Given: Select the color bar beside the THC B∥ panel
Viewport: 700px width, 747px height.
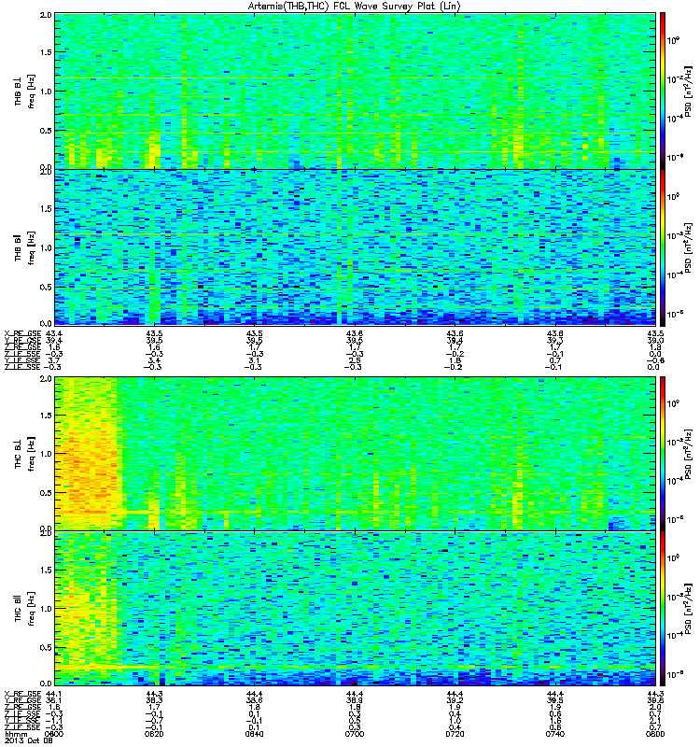Looking at the screenshot, I should pyautogui.click(x=663, y=609).
